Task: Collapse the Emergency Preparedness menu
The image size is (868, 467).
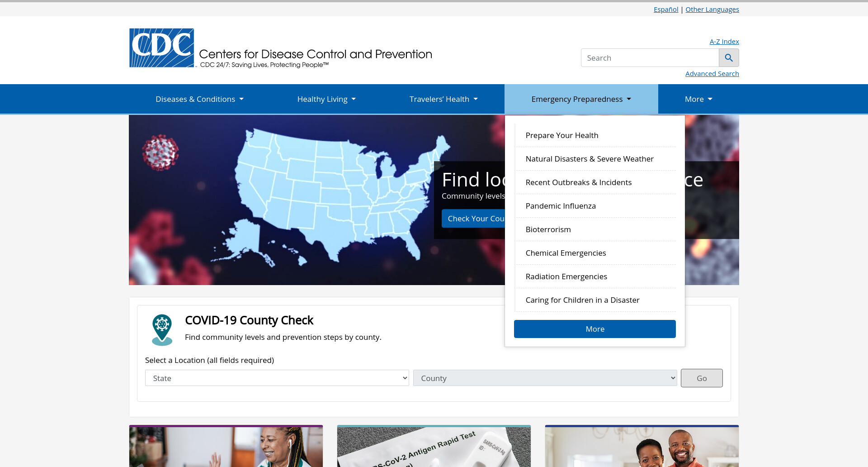Action: [x=581, y=99]
